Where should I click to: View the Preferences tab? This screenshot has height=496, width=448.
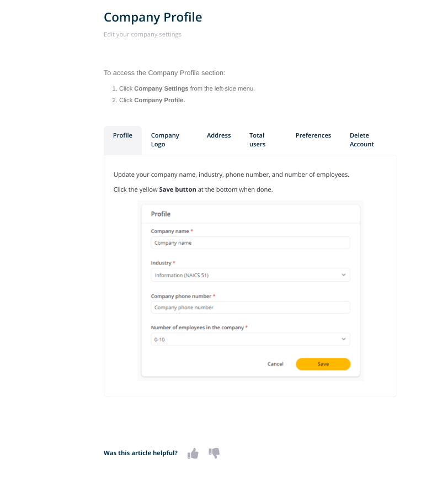coord(313,135)
